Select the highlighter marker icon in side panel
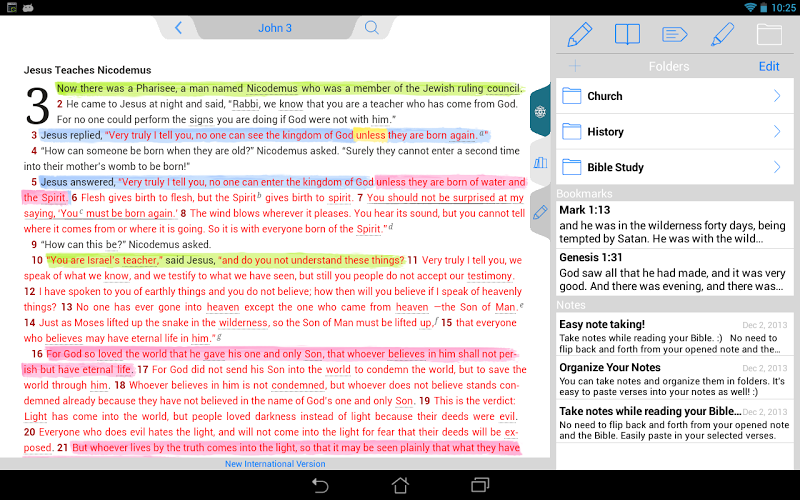This screenshot has width=800, height=500. (722, 35)
